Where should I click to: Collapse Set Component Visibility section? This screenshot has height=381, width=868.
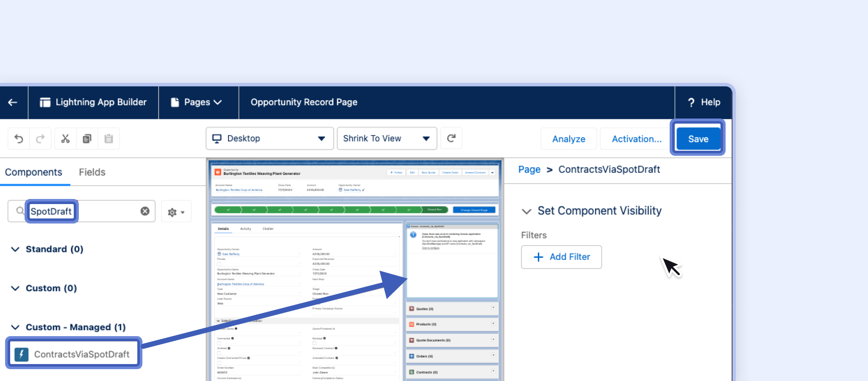click(526, 211)
